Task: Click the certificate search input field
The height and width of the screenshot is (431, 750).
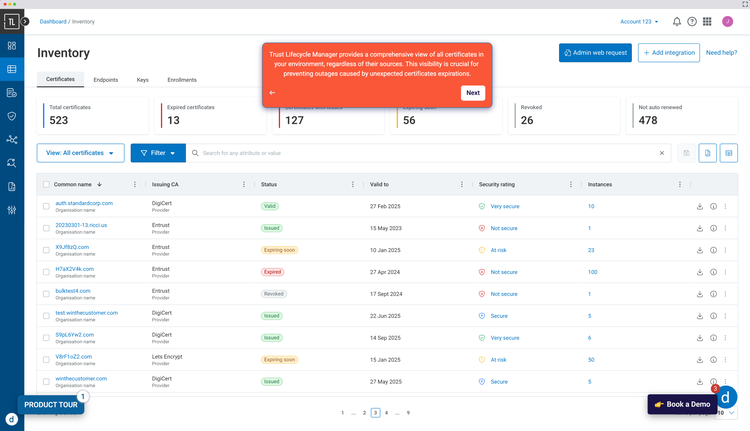Action: [425, 153]
